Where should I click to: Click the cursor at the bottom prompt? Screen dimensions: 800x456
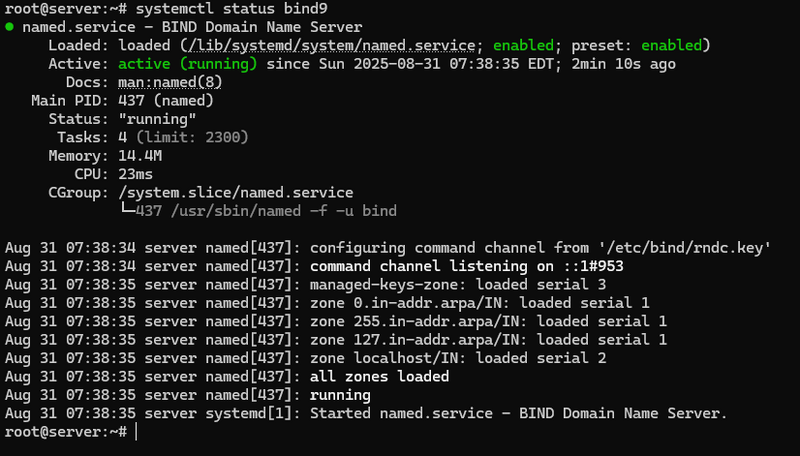click(136, 431)
